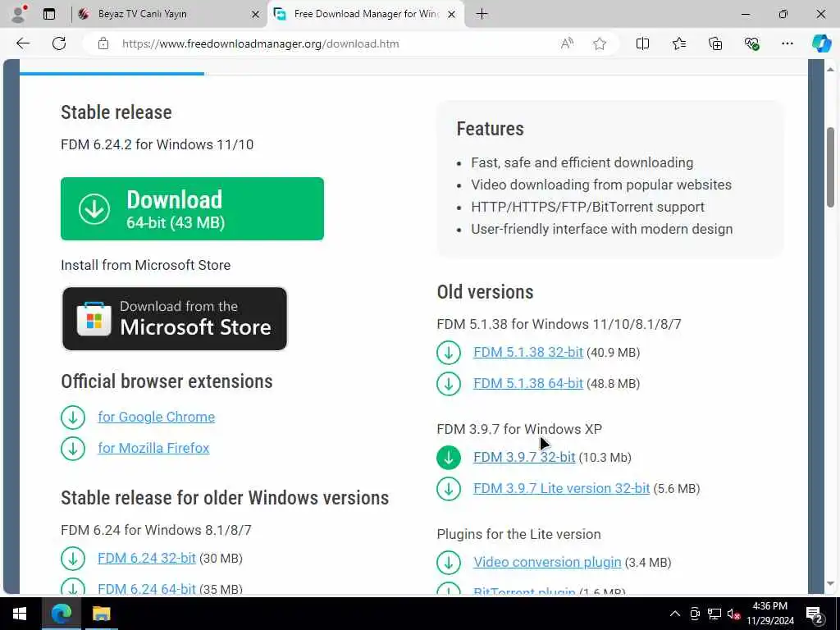Show hidden tray icons chevron
The height and width of the screenshot is (630, 840).
tap(675, 614)
